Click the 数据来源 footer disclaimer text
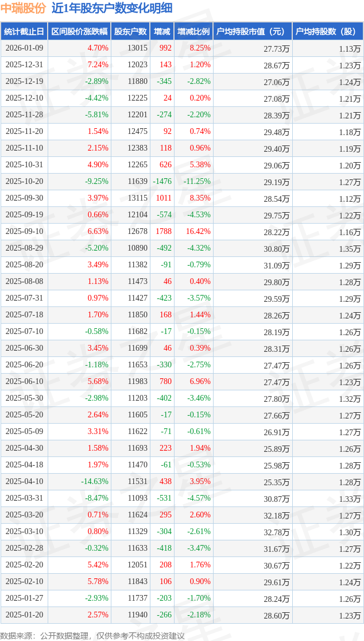 point(92,635)
